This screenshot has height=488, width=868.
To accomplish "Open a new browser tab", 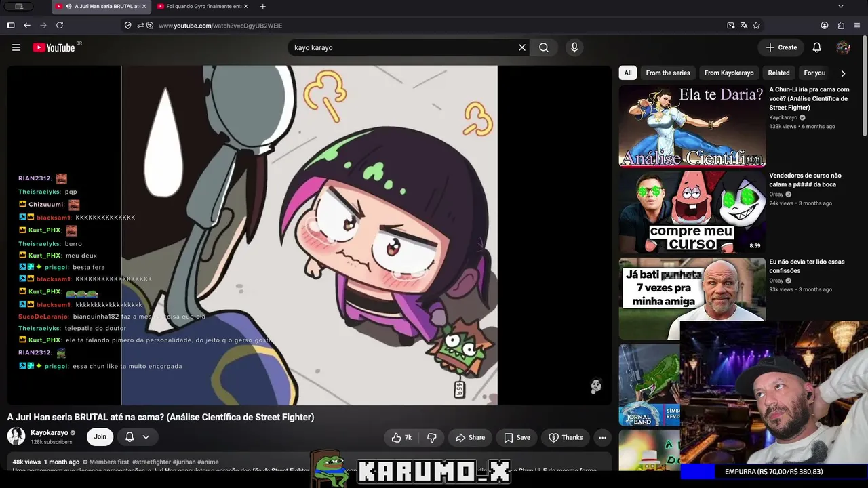I will 263,7.
